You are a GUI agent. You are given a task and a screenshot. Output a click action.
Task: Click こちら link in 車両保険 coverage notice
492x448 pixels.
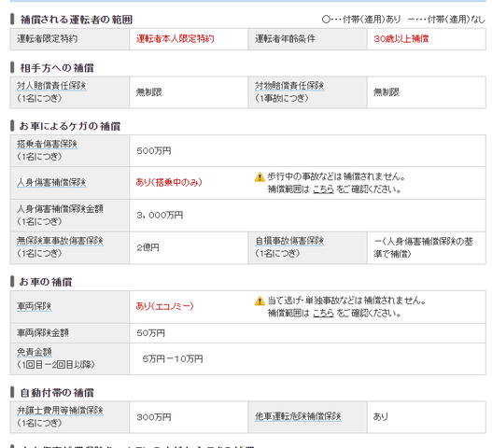coord(324,314)
